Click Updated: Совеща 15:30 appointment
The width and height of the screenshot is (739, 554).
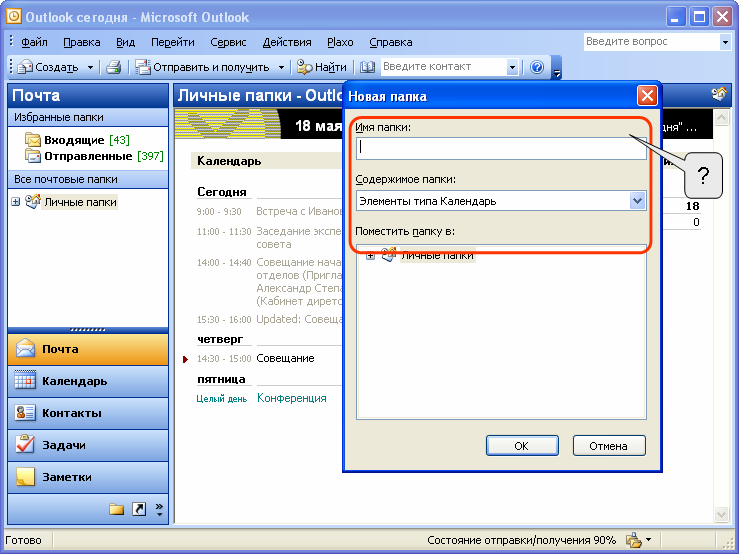[299, 319]
